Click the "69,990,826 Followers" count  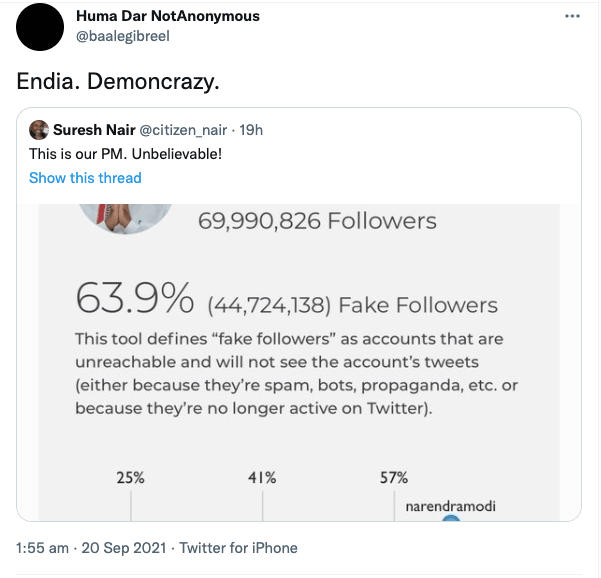click(317, 220)
